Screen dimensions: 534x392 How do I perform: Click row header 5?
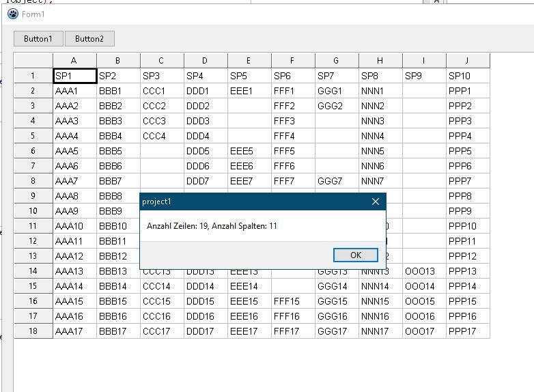tap(33, 136)
